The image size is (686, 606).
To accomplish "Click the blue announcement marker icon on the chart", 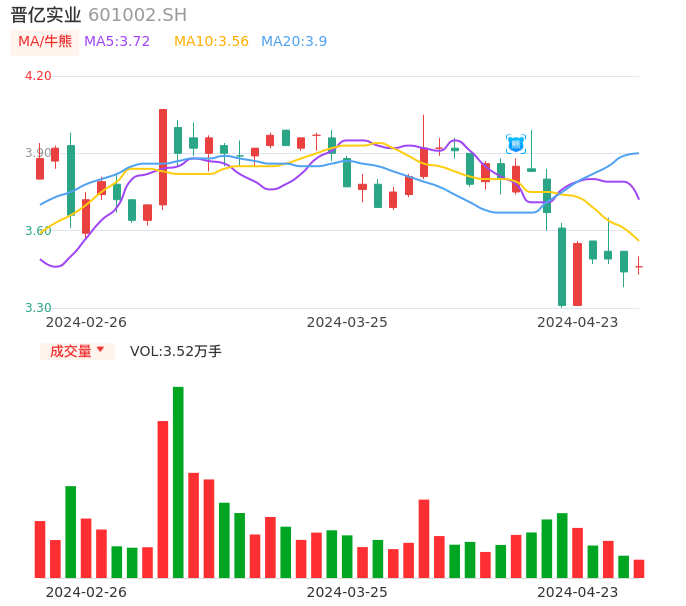I will click(x=515, y=144).
